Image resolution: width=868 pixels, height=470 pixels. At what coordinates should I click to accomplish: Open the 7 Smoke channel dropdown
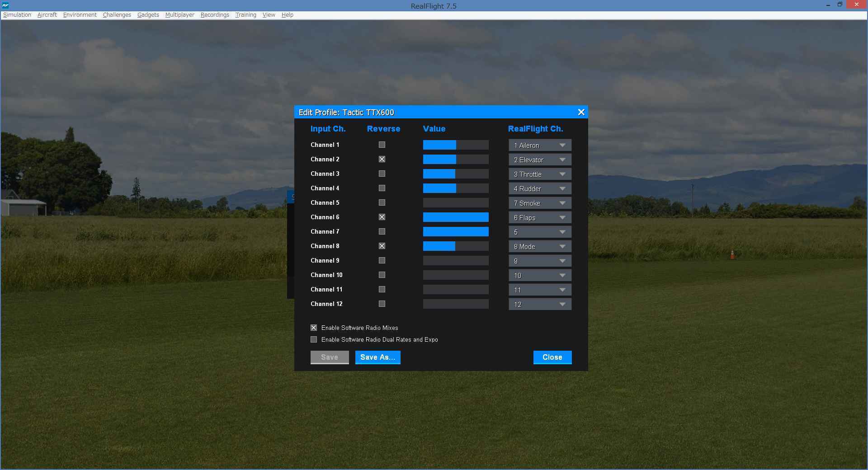pyautogui.click(x=540, y=203)
